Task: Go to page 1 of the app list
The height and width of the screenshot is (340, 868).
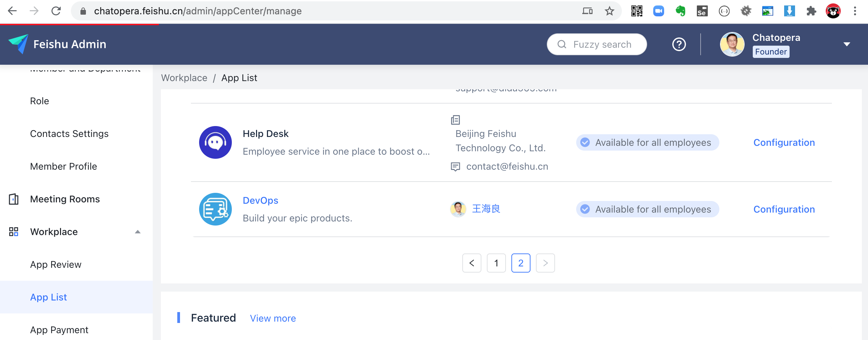Action: pyautogui.click(x=496, y=263)
